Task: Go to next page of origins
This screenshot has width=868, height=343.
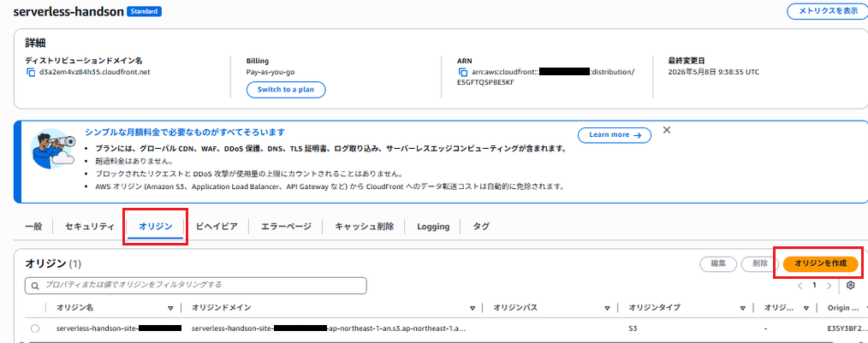Action: [x=829, y=286]
